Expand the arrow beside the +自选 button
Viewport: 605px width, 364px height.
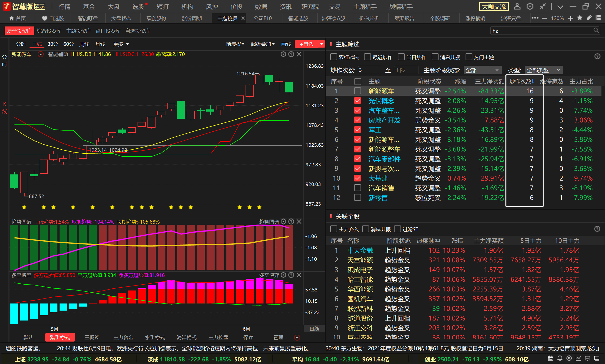click(x=321, y=44)
